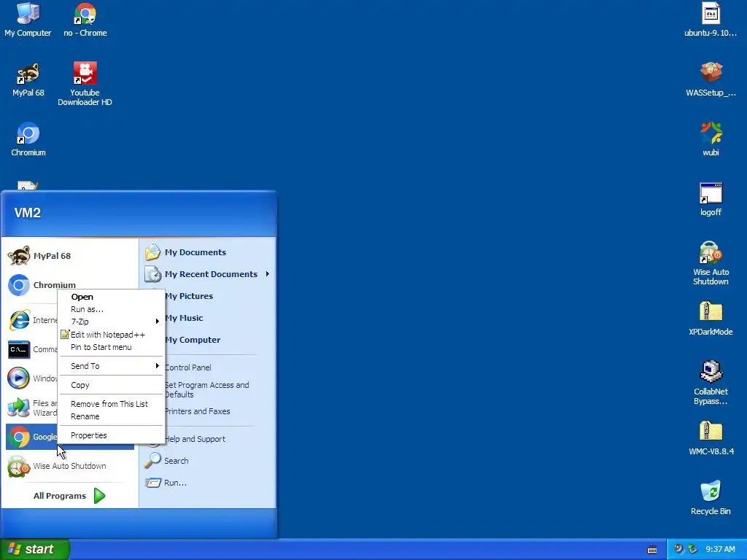Click Wise Auto Shutdown in Start menu

point(69,466)
